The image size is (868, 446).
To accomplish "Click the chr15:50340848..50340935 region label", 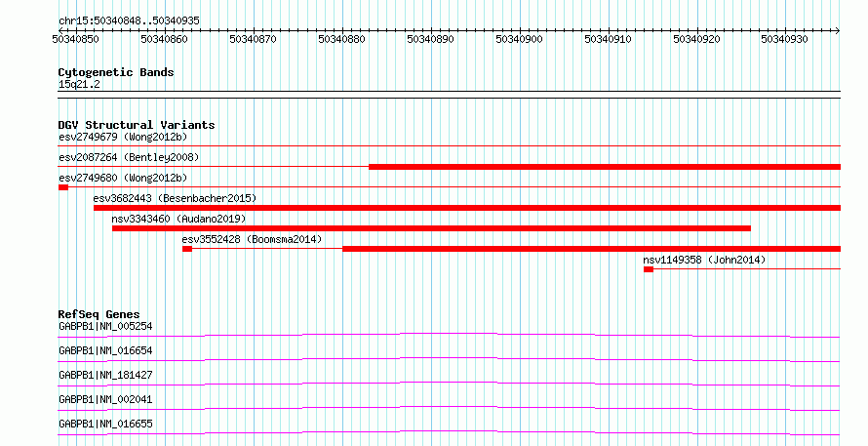I will pos(129,21).
